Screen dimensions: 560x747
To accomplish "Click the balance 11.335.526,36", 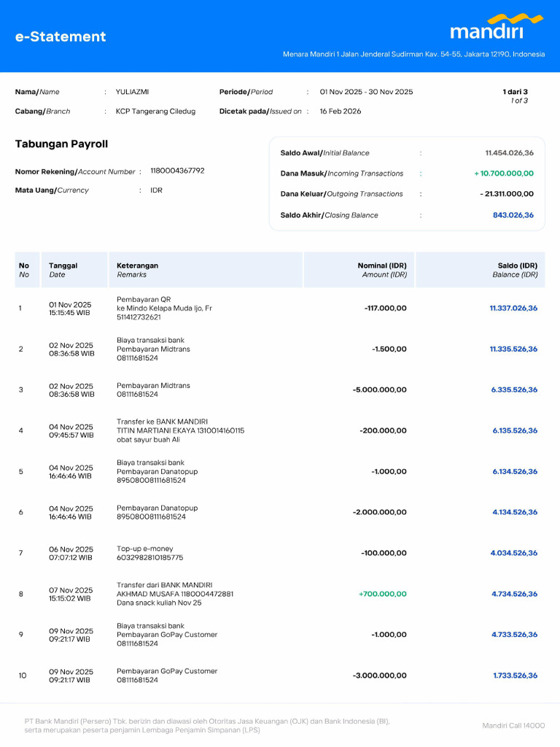I will (513, 349).
